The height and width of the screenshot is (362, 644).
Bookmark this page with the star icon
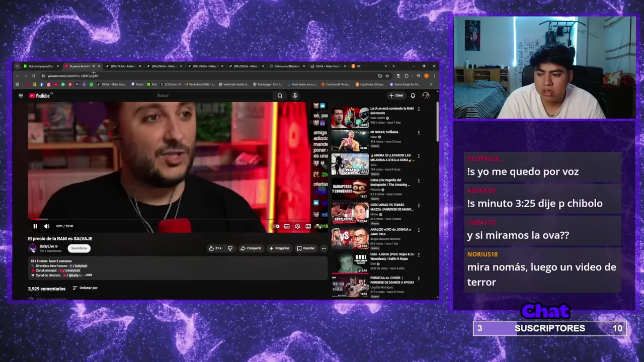[387, 76]
